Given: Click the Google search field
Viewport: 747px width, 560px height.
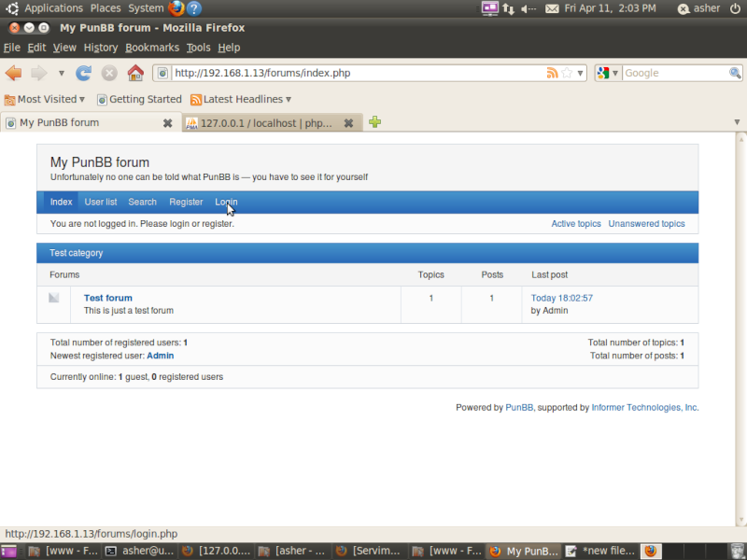Looking at the screenshot, I should (x=675, y=73).
